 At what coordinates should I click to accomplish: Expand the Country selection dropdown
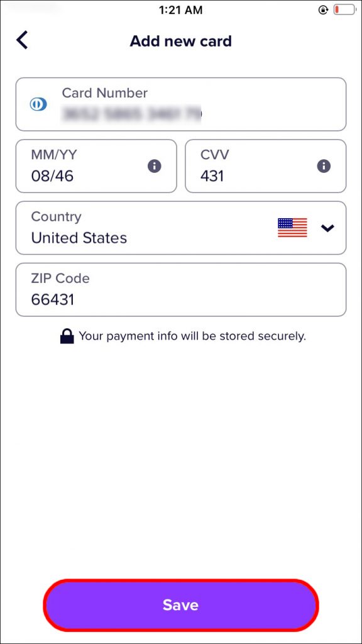pyautogui.click(x=180, y=228)
